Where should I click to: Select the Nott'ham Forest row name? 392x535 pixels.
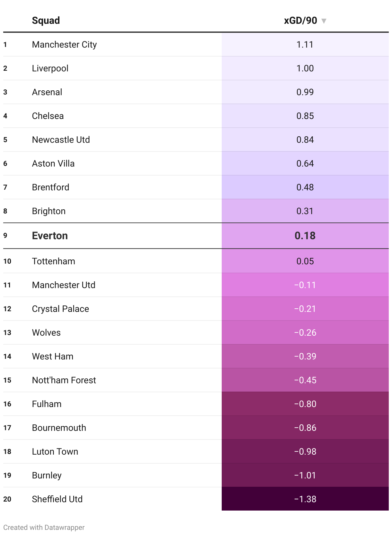tap(64, 380)
